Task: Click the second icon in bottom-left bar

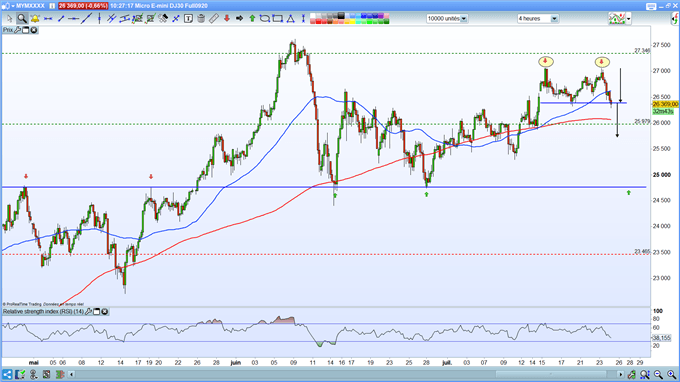Action: [20, 374]
